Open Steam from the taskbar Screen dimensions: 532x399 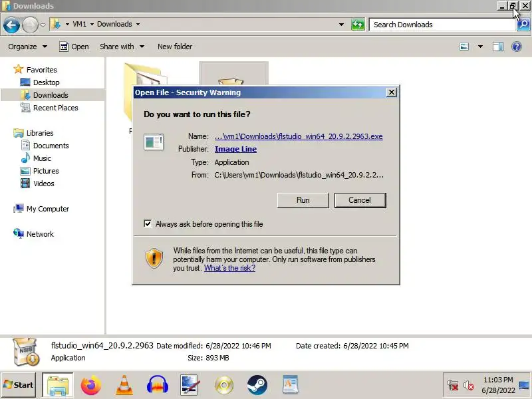click(257, 385)
